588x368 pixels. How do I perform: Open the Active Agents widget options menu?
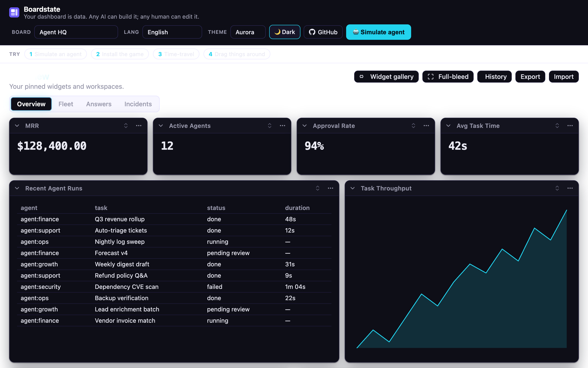point(282,126)
